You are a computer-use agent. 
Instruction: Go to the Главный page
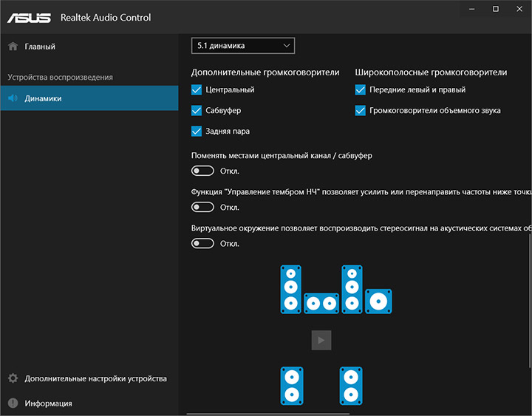pyautogui.click(x=40, y=47)
